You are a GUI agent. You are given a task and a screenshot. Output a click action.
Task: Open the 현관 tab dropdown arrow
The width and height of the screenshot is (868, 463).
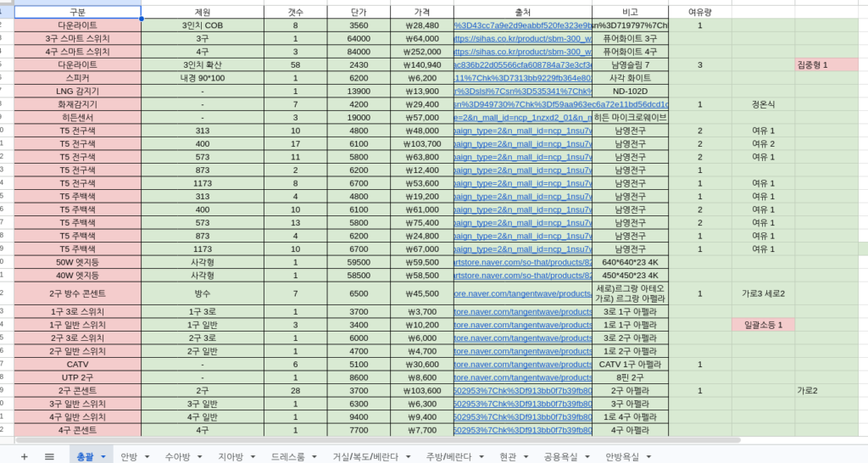click(526, 457)
